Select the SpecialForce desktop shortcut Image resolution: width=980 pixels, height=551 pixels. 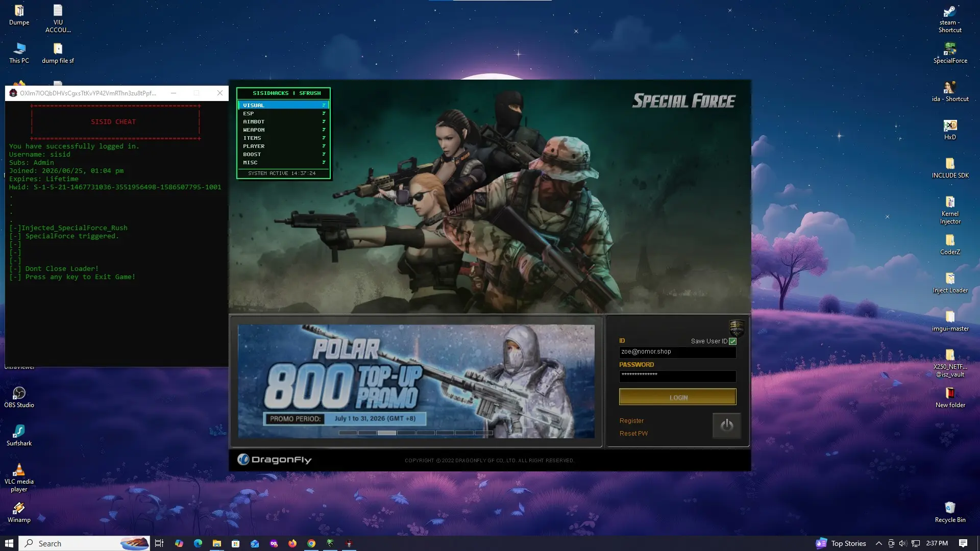point(950,53)
